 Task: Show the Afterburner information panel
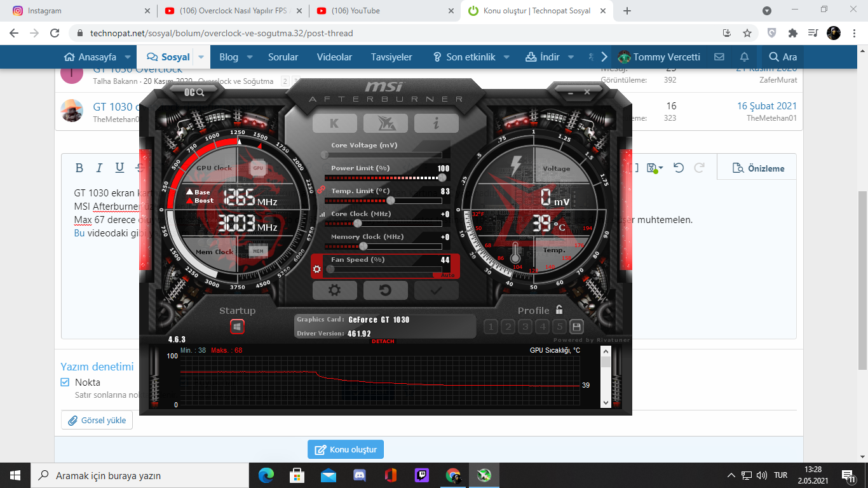coord(436,123)
